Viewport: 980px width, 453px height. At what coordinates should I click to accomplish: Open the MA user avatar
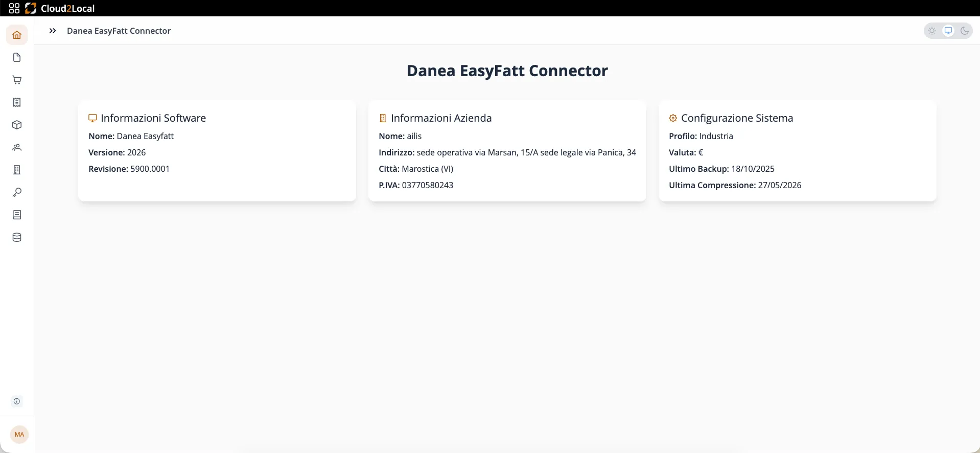(x=19, y=435)
